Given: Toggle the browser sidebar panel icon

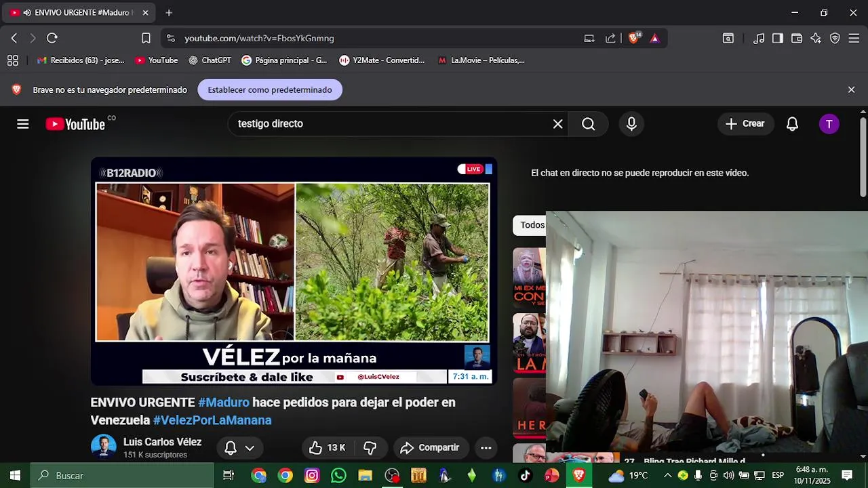Looking at the screenshot, I should 778,38.
